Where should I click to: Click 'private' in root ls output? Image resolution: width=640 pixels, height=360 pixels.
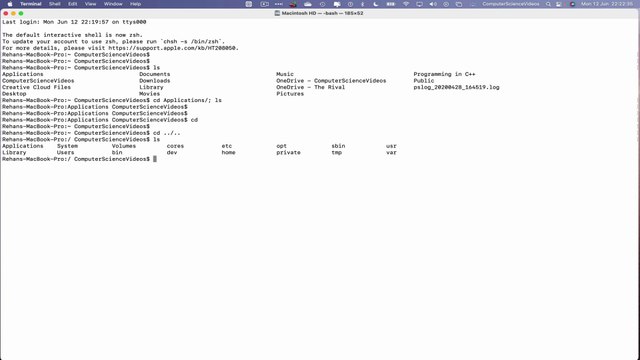tap(288, 153)
